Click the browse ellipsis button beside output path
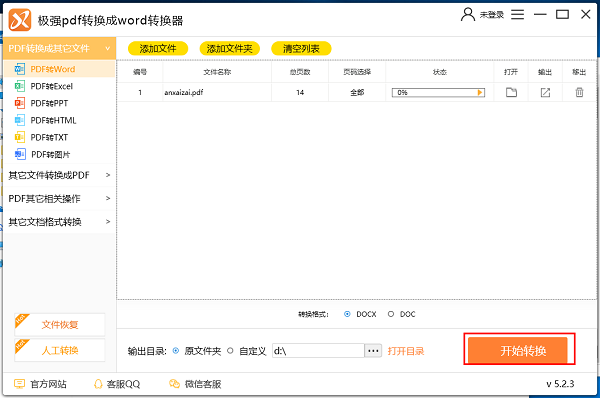 [373, 351]
